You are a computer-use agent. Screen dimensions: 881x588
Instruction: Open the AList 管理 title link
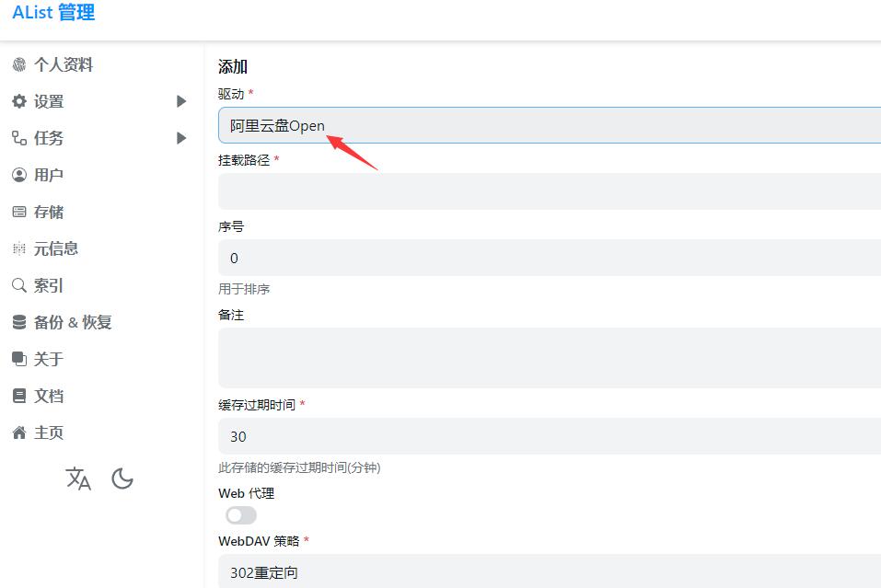[x=53, y=12]
